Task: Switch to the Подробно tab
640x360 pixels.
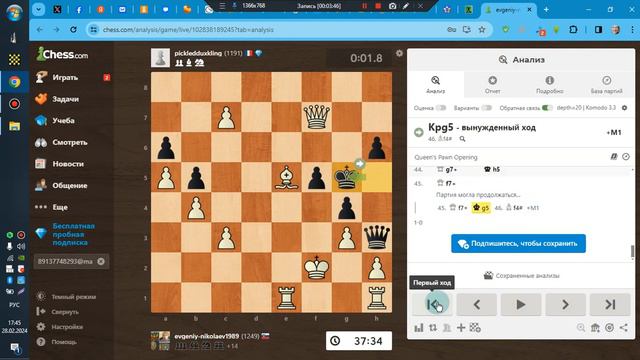Action: pos(549,84)
